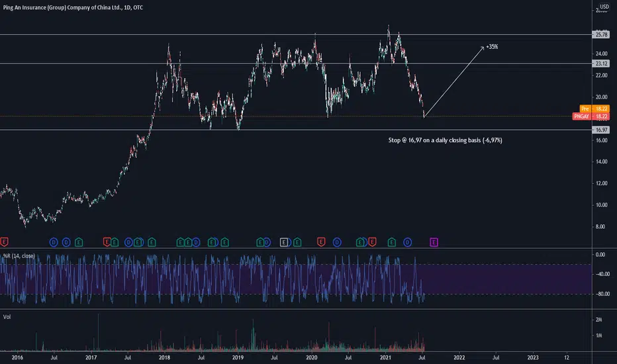Screen dimensions: 617x364
Task: Click the 20.00 price scale value
Action: tap(601, 97)
